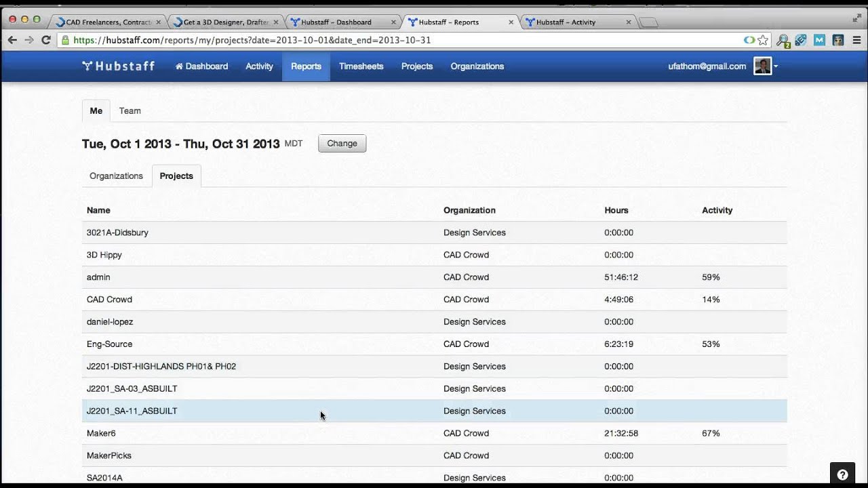Screen dimensions: 868x488
Task: Reload the page with refresh icon
Action: click(46, 40)
